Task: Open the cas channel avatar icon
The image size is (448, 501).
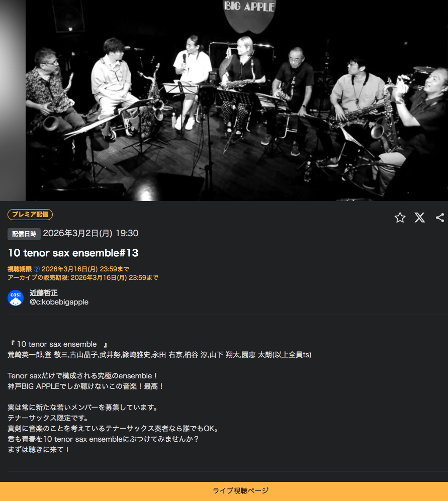Action: (x=16, y=298)
